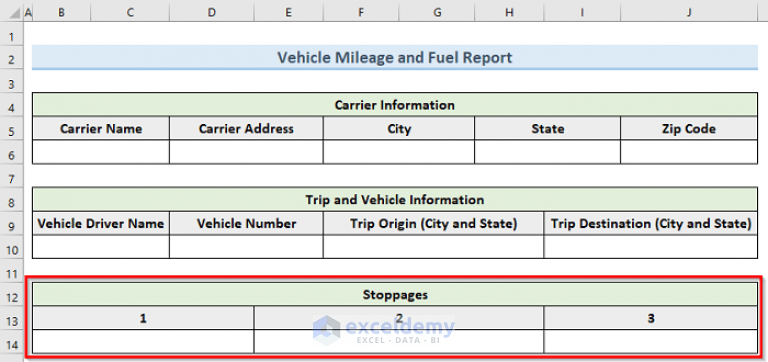Select column E header

(x=288, y=13)
